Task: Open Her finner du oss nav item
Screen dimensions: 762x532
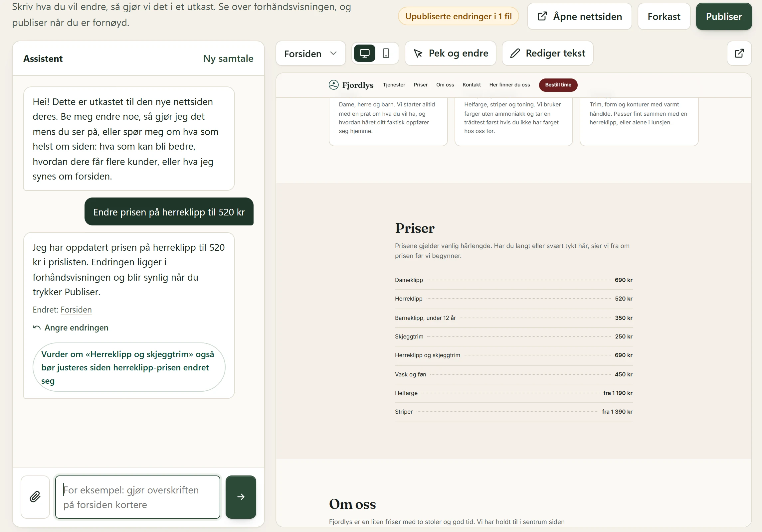Action: click(509, 85)
